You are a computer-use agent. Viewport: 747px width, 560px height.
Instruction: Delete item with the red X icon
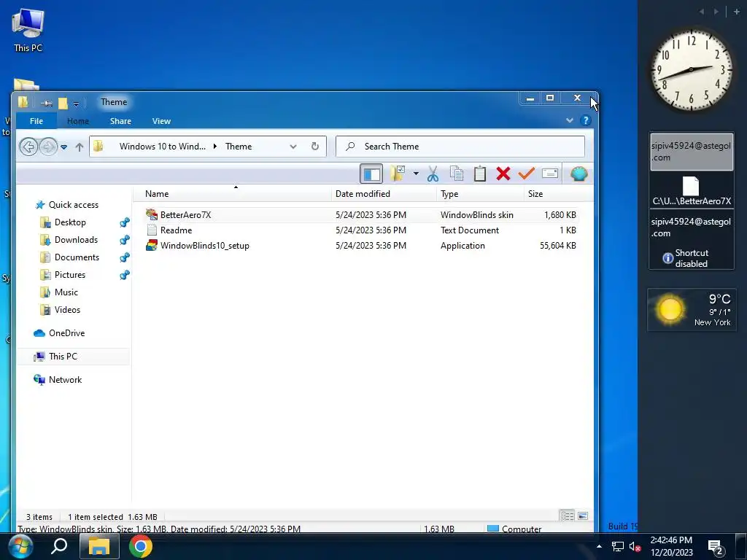tap(503, 174)
